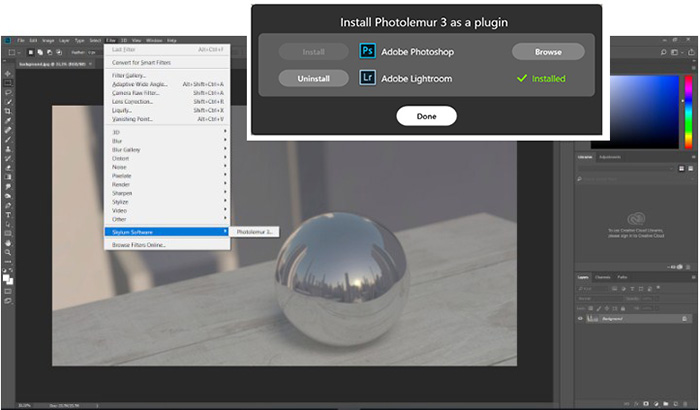Select the Pen tool
This screenshot has height=410, width=700.
click(8, 206)
